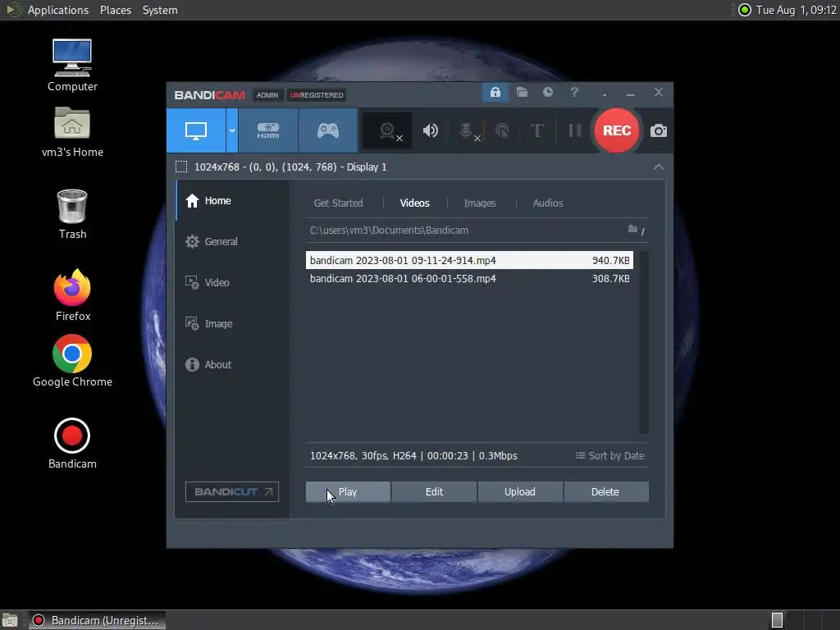Viewport: 840px width, 630px height.
Task: Switch to the Audios tab
Action: coord(547,203)
